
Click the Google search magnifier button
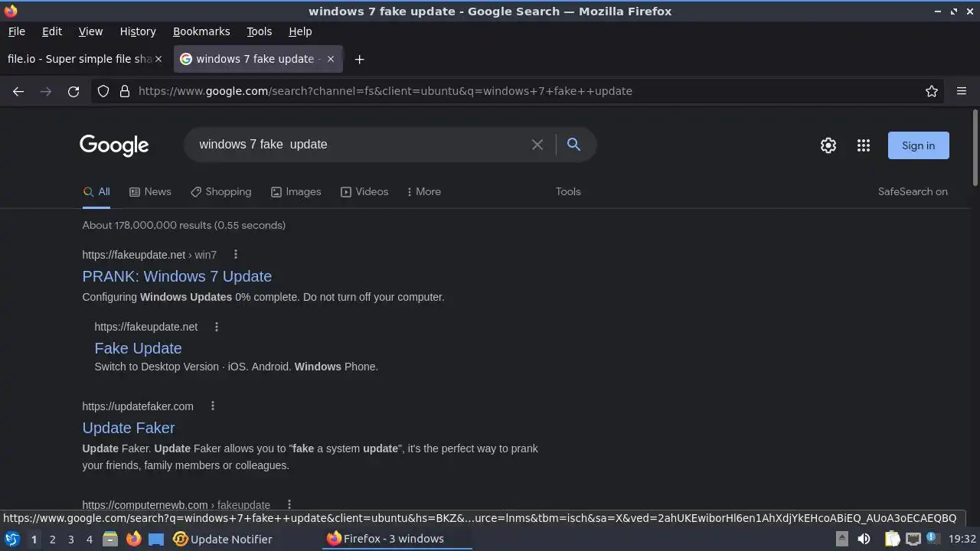[573, 145]
